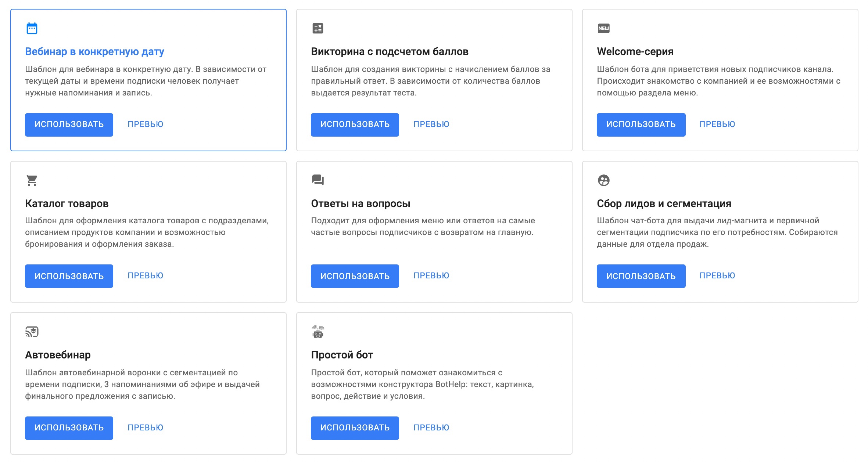Select the Простой бот card title
The image size is (868, 462).
(342, 355)
